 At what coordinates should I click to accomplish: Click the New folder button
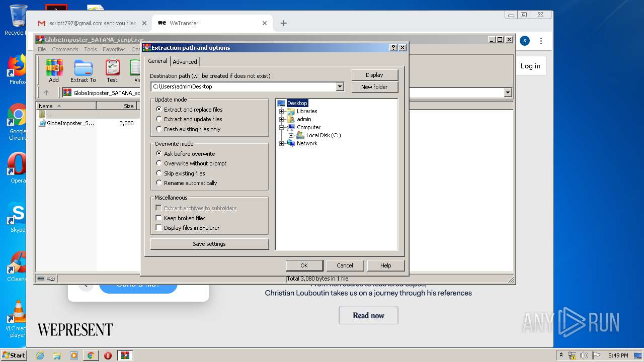[374, 87]
